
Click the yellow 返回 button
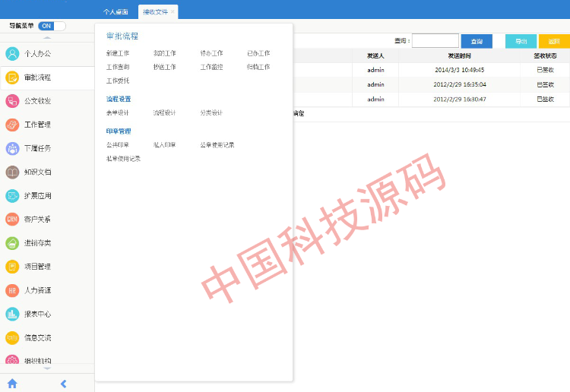click(x=554, y=41)
